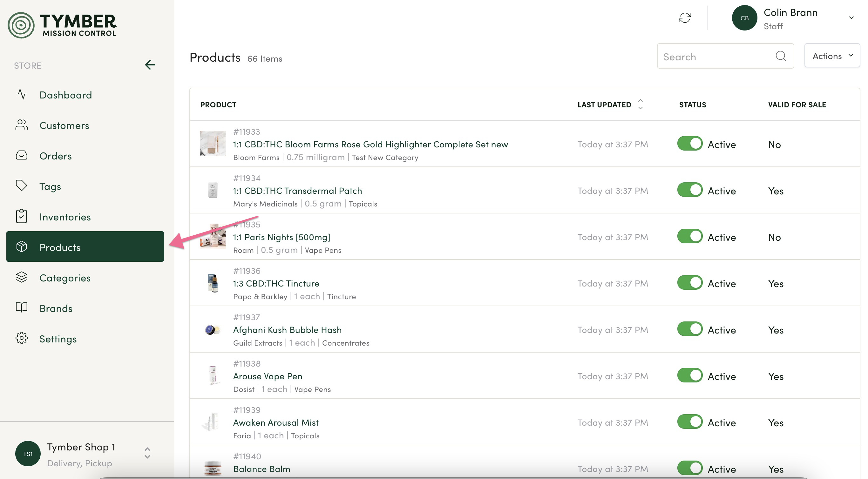
Task: Open 1:1 CBD:THC Bloom Farms Rose Gold product
Action: [x=370, y=144]
